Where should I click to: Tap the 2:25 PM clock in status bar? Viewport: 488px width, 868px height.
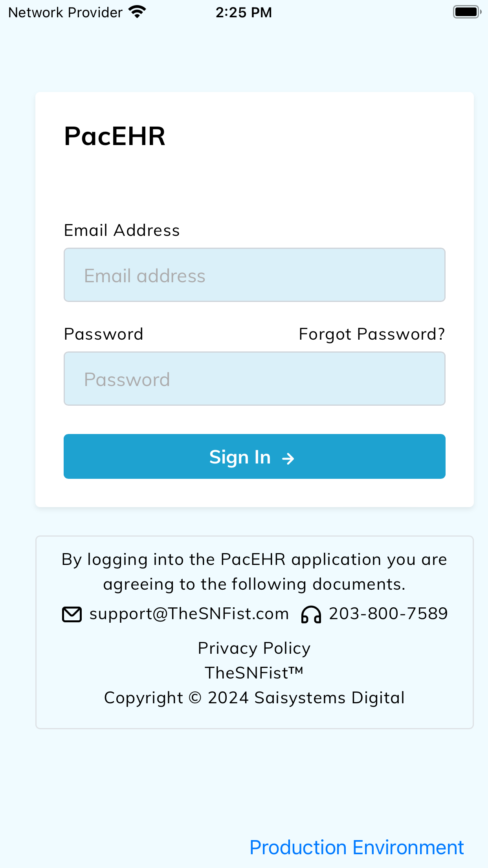coord(244,13)
